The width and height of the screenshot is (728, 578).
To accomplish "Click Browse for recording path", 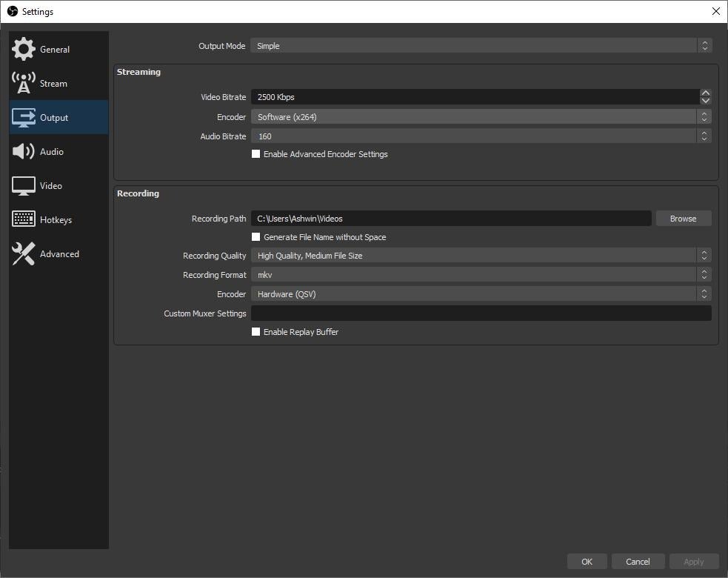I will (x=683, y=219).
